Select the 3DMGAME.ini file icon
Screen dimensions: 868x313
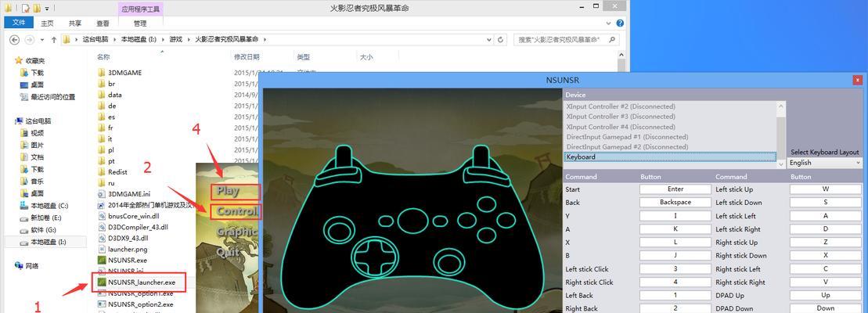tap(101, 194)
